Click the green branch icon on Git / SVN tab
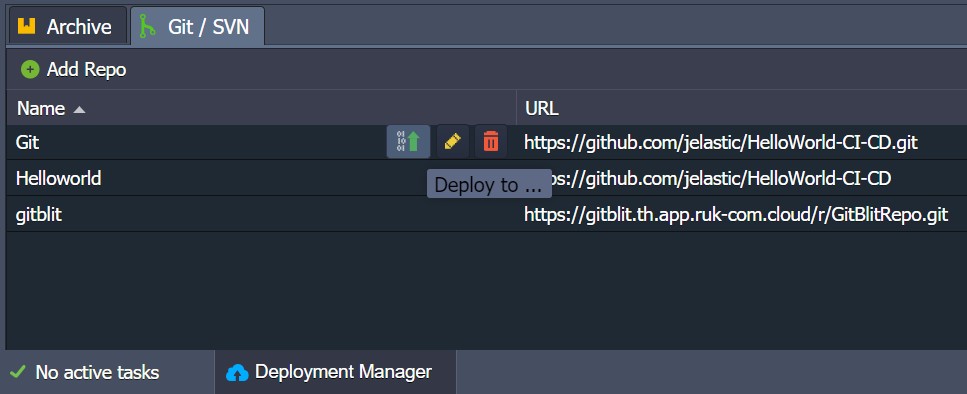Viewport: 967px width, 394px height. click(147, 27)
